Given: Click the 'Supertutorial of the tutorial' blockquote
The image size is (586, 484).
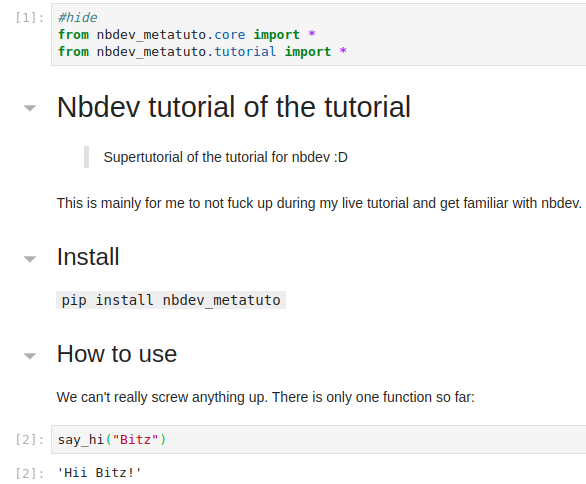Looking at the screenshot, I should pyautogui.click(x=225, y=157).
